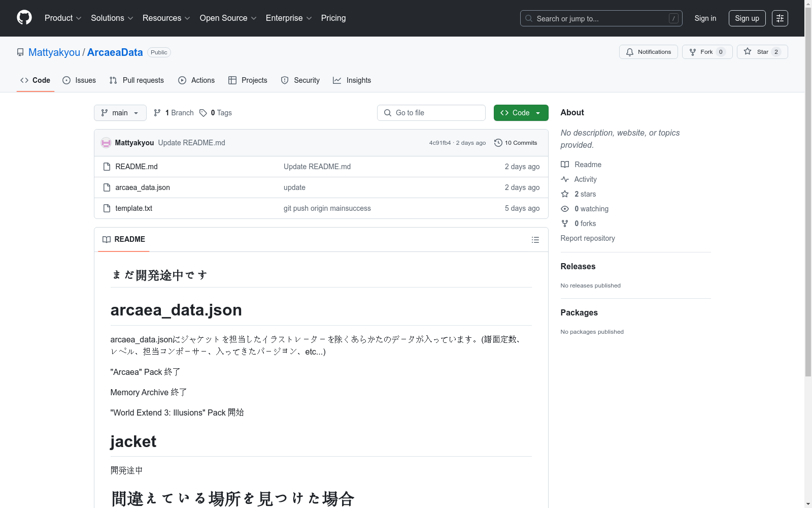
Task: Expand the Enterprise menu
Action: click(288, 18)
